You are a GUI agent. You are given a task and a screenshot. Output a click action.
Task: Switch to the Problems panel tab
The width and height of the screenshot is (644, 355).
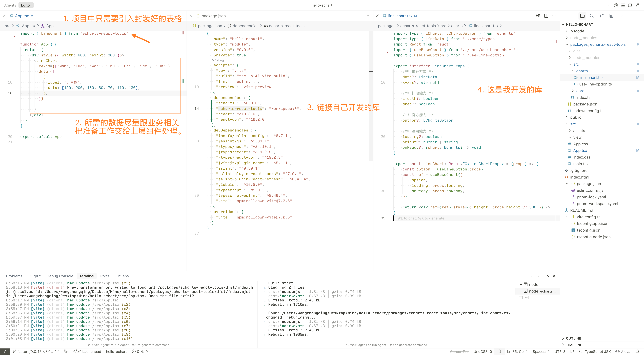click(14, 276)
